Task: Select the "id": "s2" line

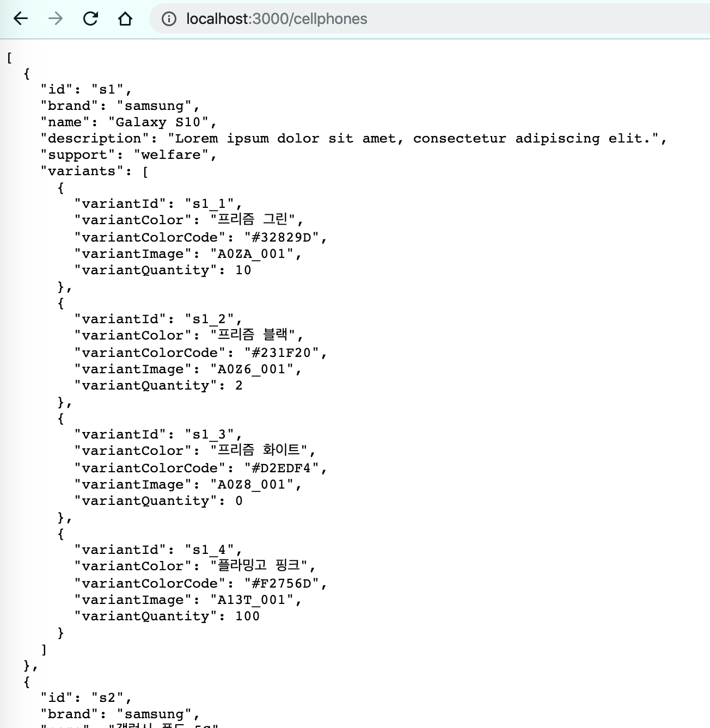Action: (86, 698)
